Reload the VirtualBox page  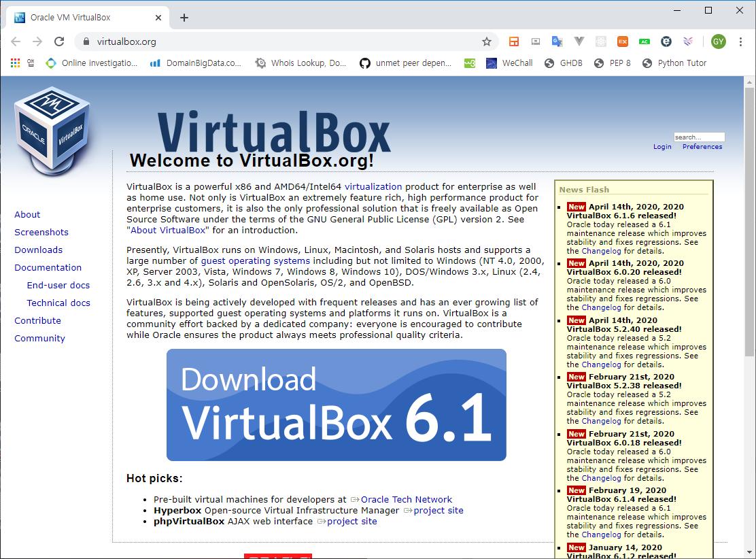point(59,41)
